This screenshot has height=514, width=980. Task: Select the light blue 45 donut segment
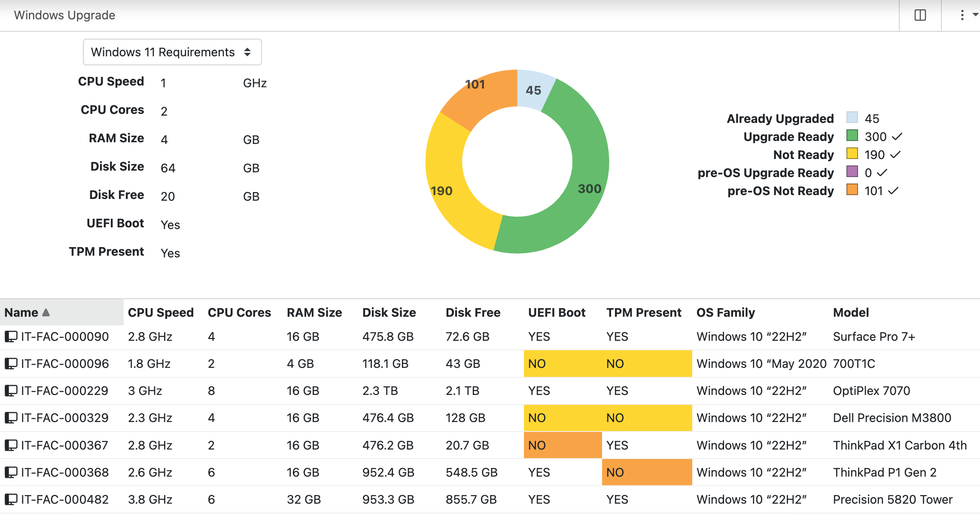pyautogui.click(x=534, y=89)
